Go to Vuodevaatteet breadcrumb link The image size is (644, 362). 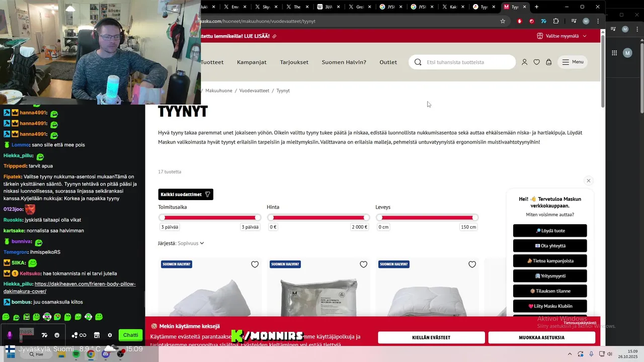pyautogui.click(x=254, y=90)
